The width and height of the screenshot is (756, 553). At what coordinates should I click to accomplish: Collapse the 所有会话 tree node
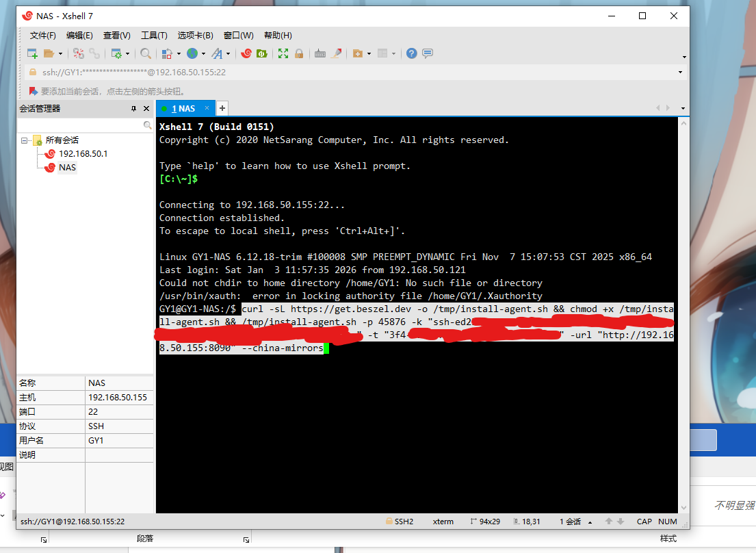coord(25,140)
